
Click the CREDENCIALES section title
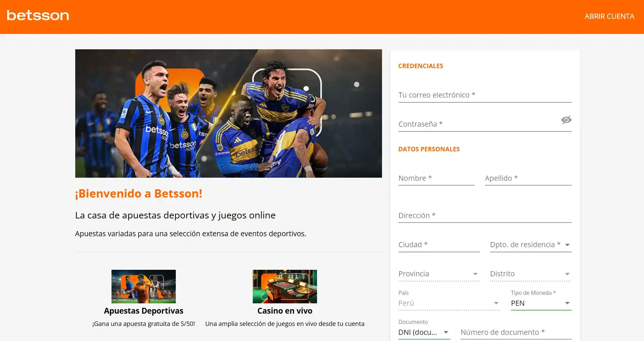(421, 66)
